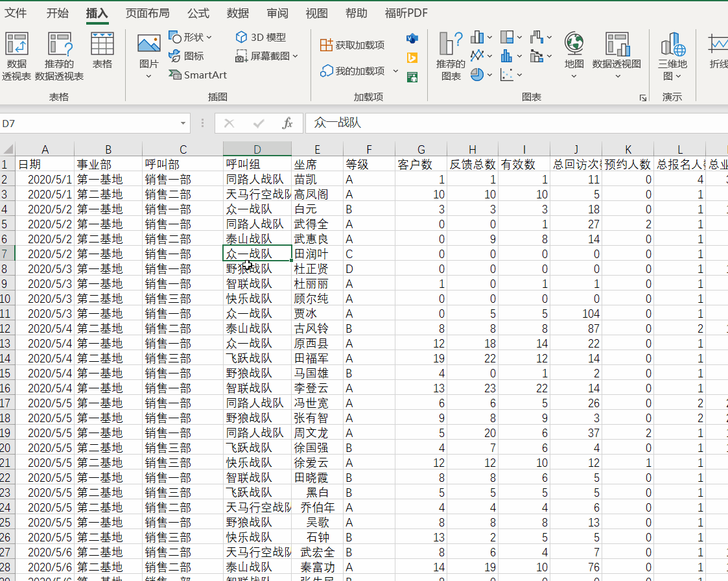Image resolution: width=728 pixels, height=581 pixels.
Task: Click the formula bar Cancel (X) button
Action: [229, 123]
